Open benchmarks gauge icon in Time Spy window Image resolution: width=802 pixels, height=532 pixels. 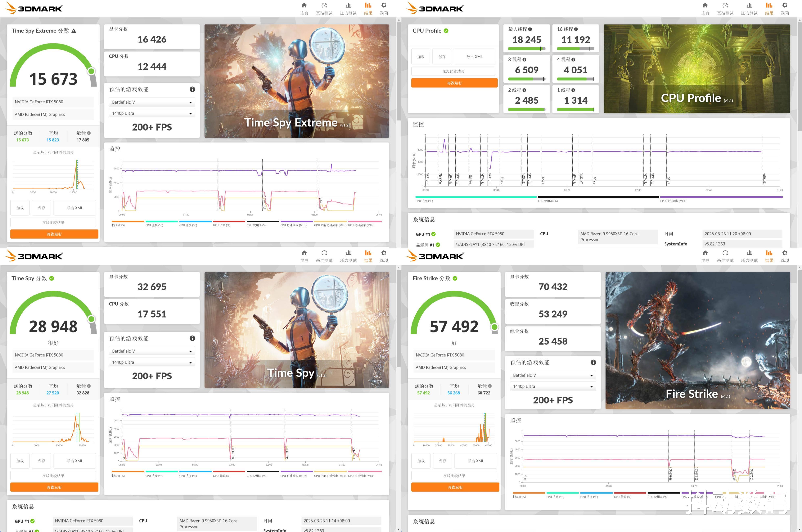click(x=324, y=253)
